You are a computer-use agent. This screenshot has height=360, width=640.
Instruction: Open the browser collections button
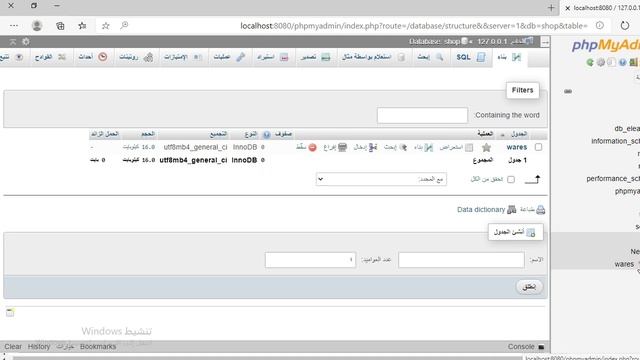[60, 26]
